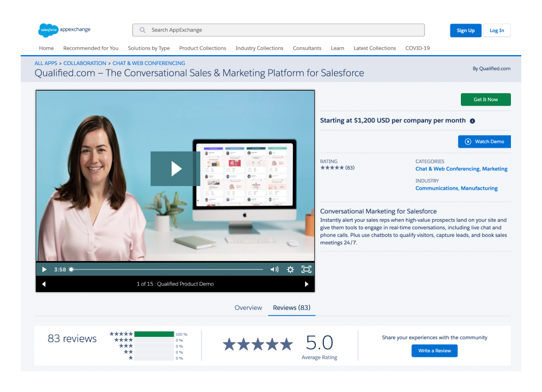Open the Industry Collections menu
The height and width of the screenshot is (392, 542).
(259, 48)
